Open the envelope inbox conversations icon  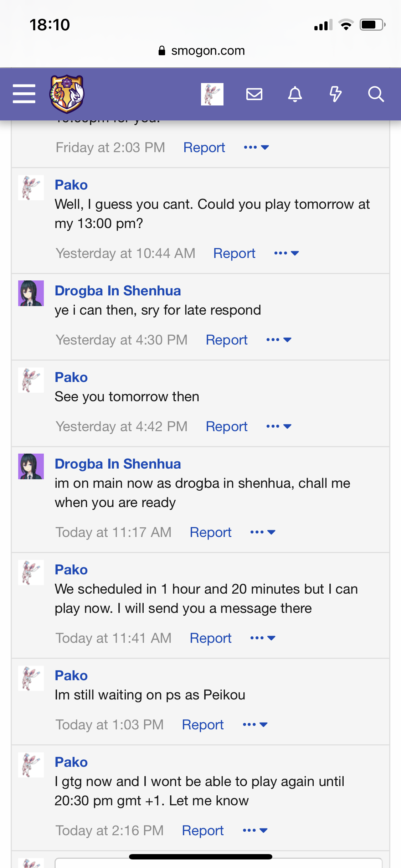tap(254, 94)
